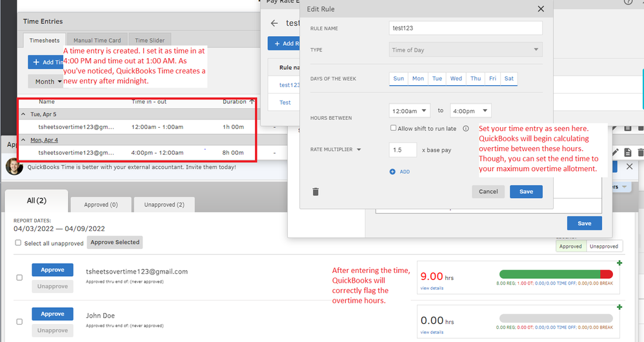This screenshot has height=342, width=644.
Task: Sort by Duration column arrow
Action: 252,101
